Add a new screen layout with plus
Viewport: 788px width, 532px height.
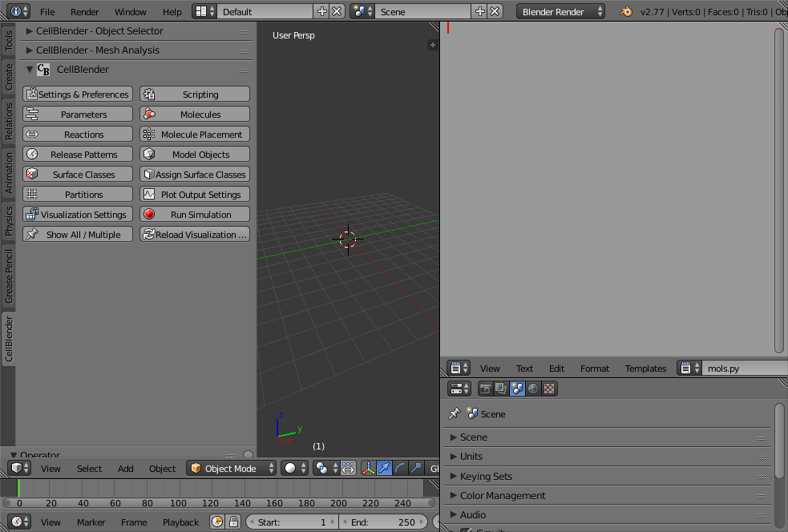(x=321, y=11)
